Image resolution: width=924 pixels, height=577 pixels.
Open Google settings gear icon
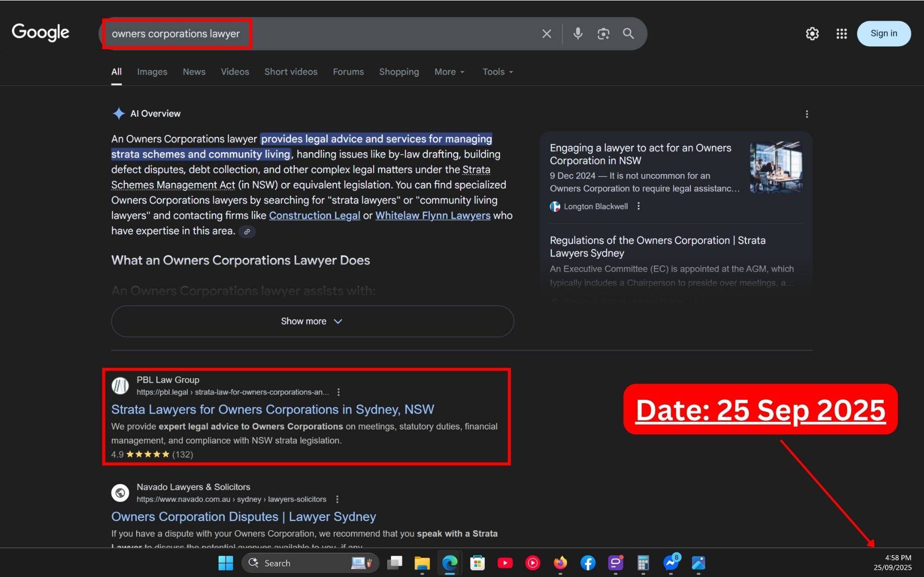pyautogui.click(x=812, y=34)
